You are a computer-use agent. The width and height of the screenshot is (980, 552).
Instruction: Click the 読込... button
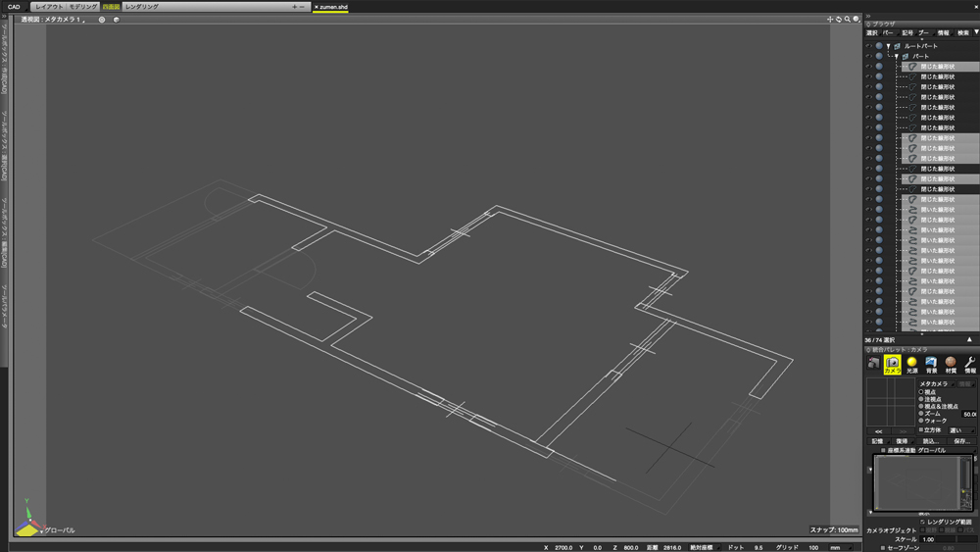pyautogui.click(x=931, y=441)
